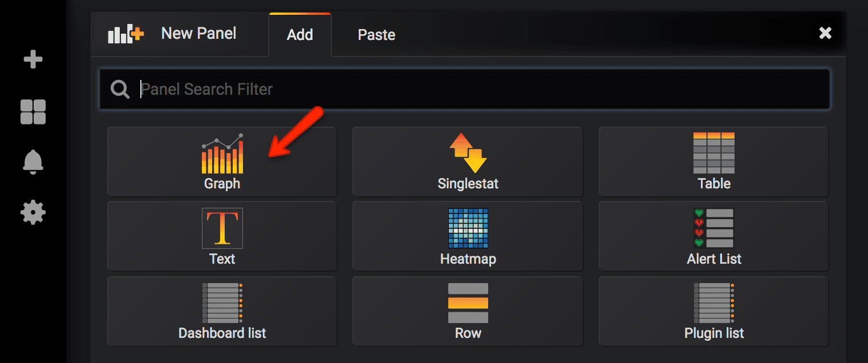Dismiss the panel picker with the X
This screenshot has height=363, width=868.
(x=825, y=33)
